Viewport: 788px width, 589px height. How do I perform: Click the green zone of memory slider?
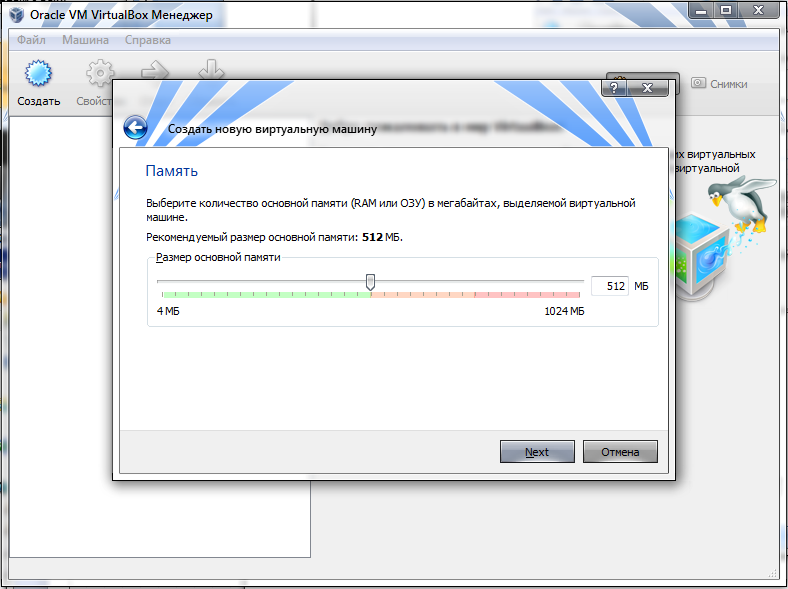266,294
